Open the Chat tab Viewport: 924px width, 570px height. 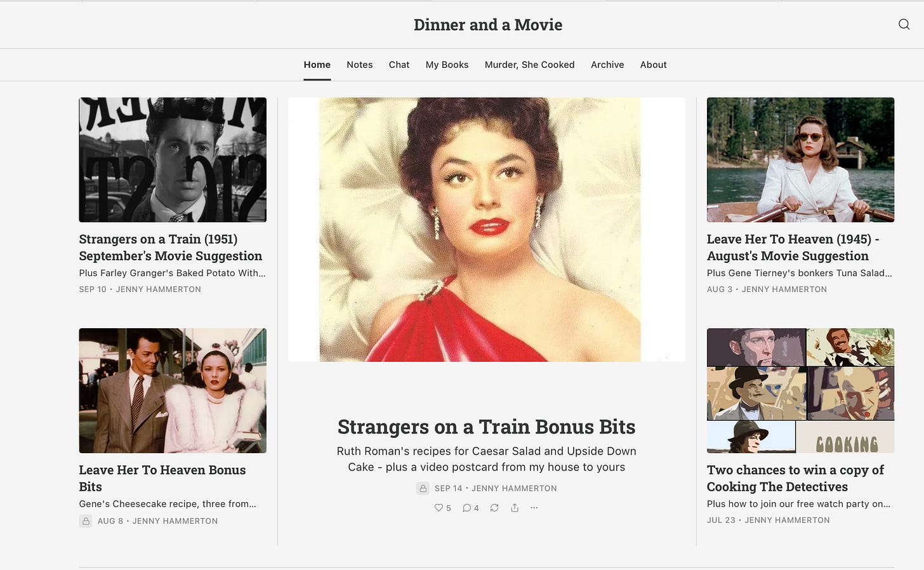point(399,65)
